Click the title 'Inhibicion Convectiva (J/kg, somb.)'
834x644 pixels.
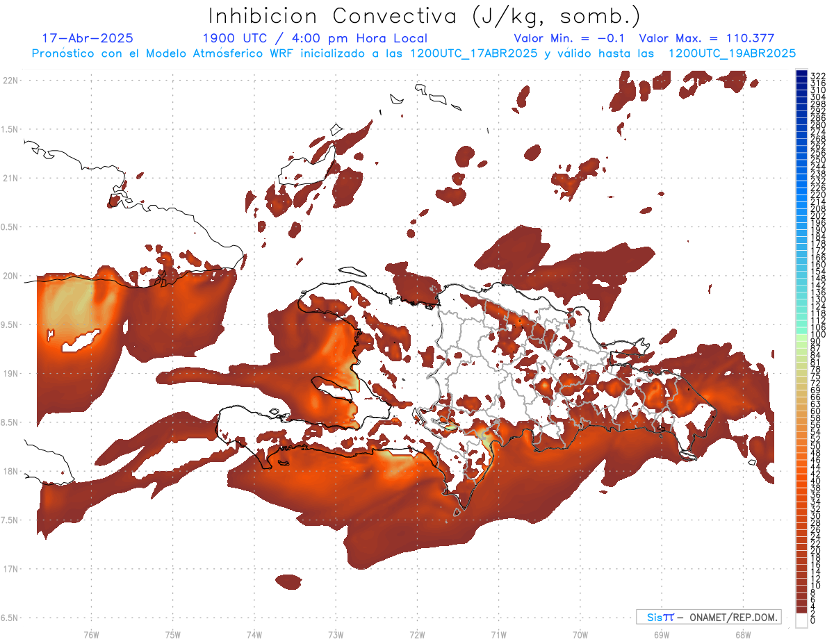tap(424, 17)
